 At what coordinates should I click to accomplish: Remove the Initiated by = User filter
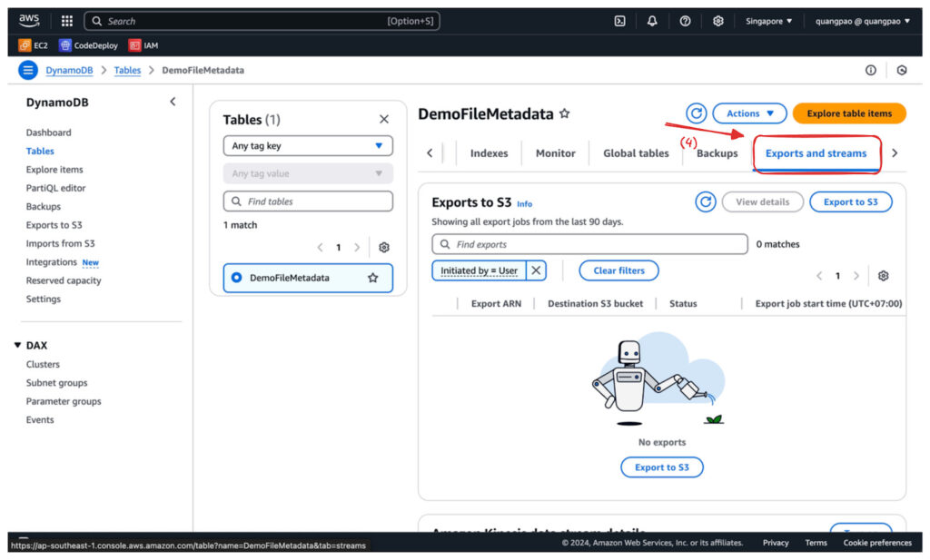[x=536, y=270]
